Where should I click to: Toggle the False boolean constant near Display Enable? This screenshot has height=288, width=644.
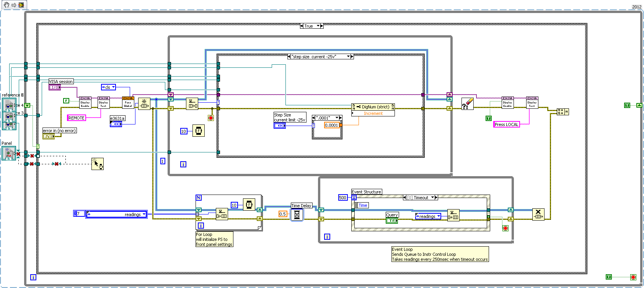66,101
